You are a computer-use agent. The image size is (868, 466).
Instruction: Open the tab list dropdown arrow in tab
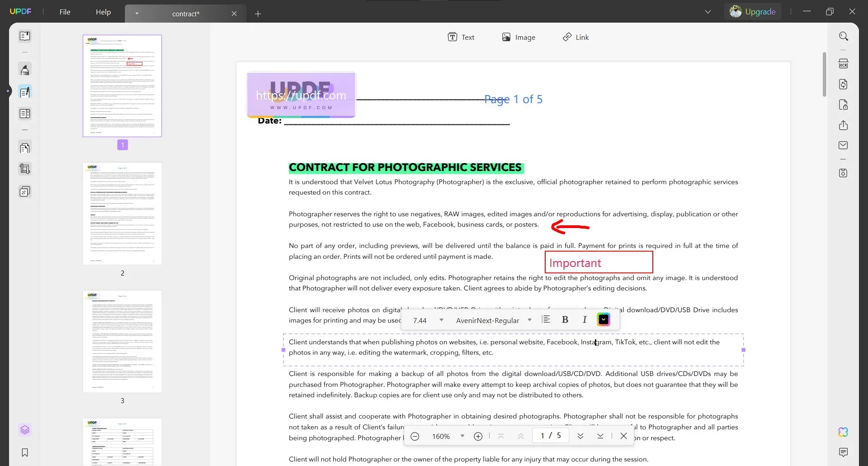click(x=137, y=14)
